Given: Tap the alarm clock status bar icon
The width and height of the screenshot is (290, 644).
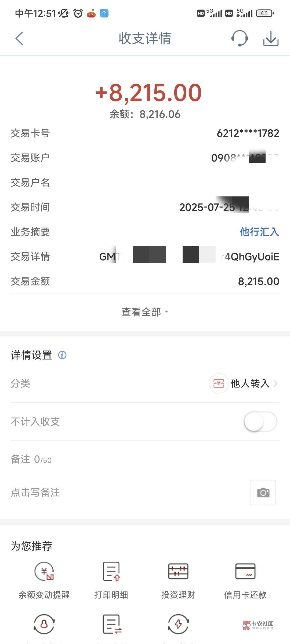Looking at the screenshot, I should click(x=78, y=13).
